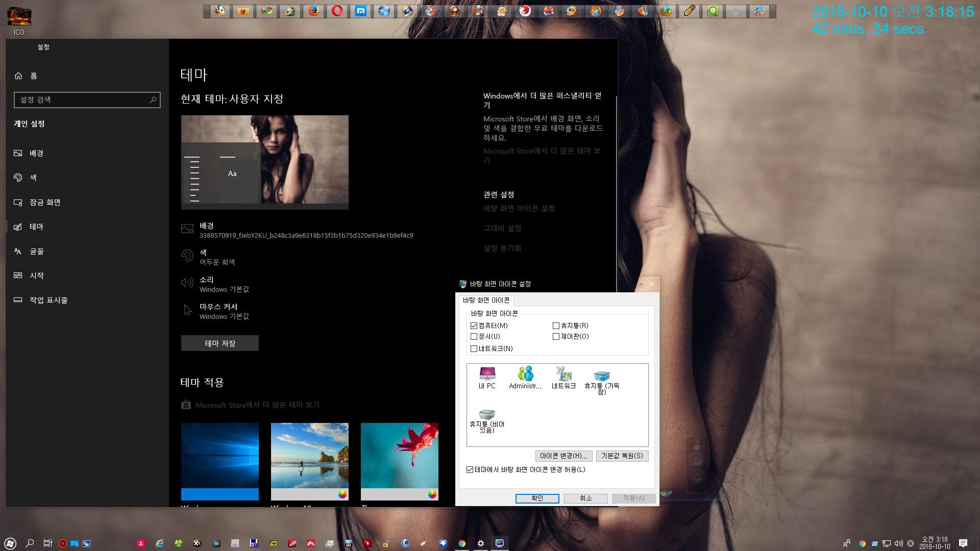Open 마우스 커서 Windows 기본값 option
This screenshot has height=551, width=980.
(x=215, y=311)
